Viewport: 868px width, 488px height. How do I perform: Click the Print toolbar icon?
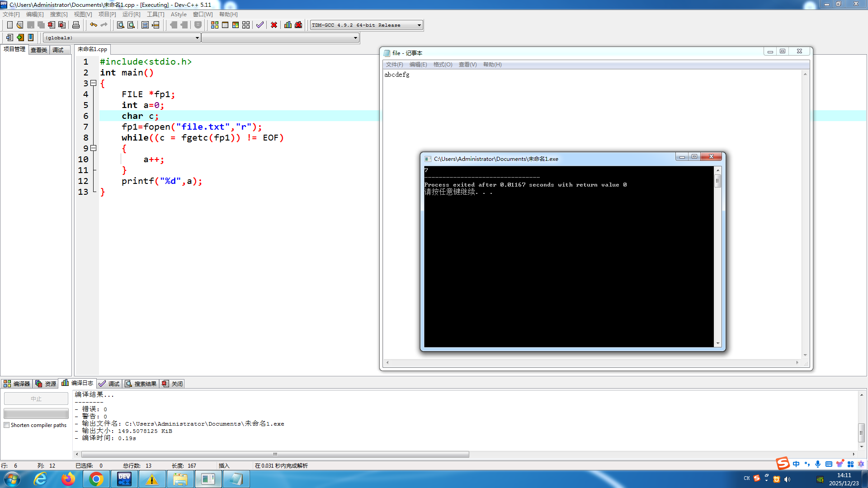pyautogui.click(x=76, y=25)
